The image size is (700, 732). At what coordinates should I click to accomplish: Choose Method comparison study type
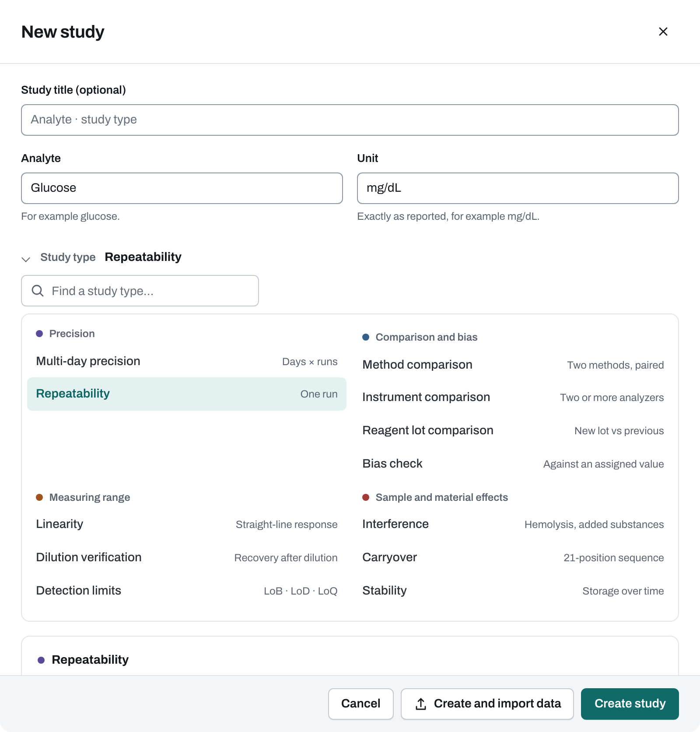click(x=513, y=365)
